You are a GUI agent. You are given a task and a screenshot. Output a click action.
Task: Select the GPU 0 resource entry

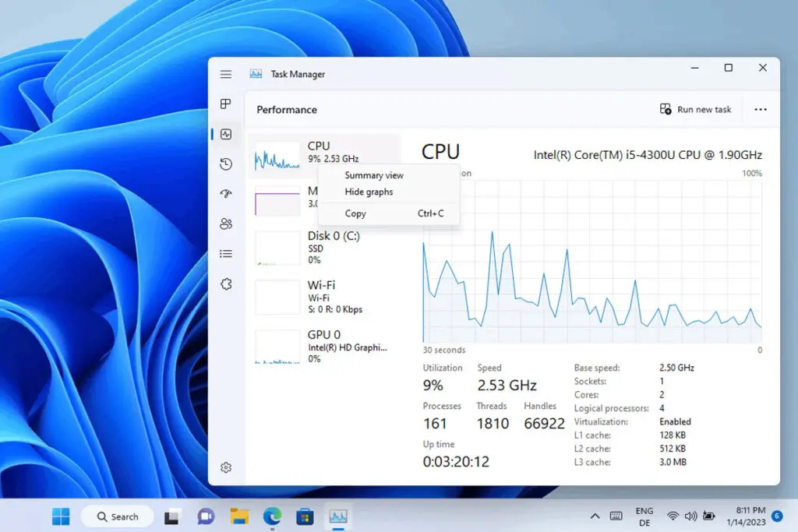click(x=324, y=347)
